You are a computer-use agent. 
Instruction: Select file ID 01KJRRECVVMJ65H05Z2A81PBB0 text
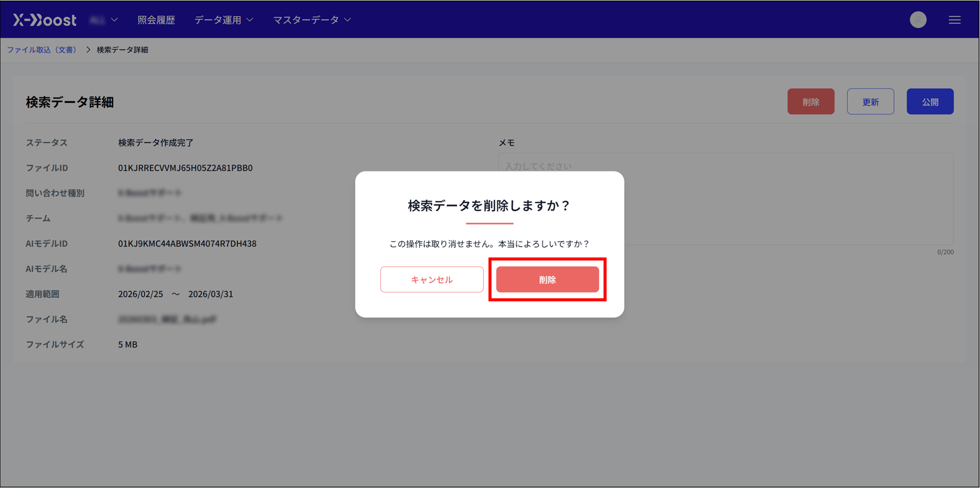(185, 168)
